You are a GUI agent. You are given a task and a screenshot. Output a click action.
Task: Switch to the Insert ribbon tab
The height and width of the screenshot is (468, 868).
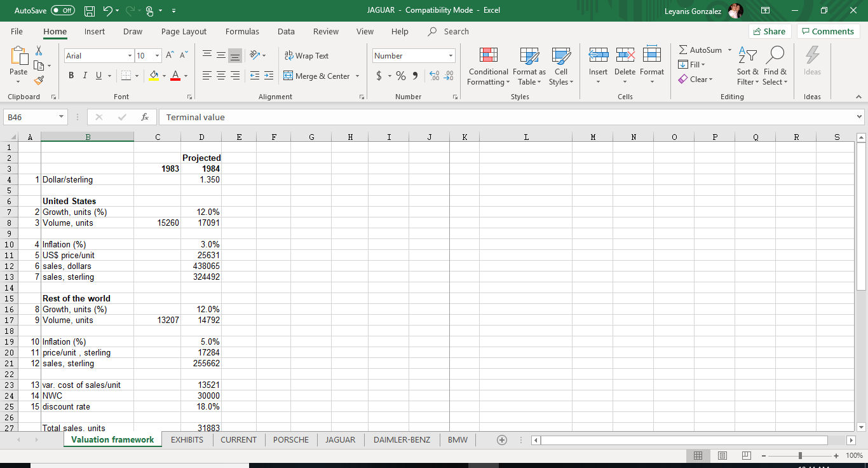click(95, 31)
